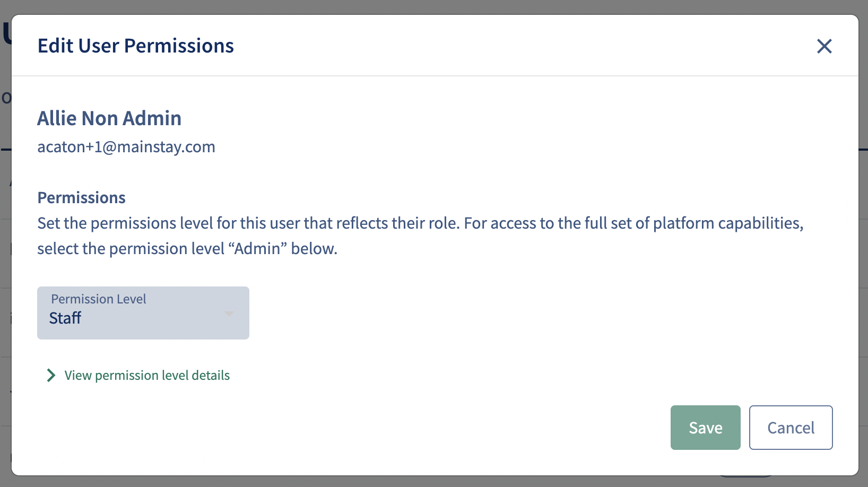Select the current Staff value text
The height and width of the screenshot is (487, 868).
(x=65, y=318)
